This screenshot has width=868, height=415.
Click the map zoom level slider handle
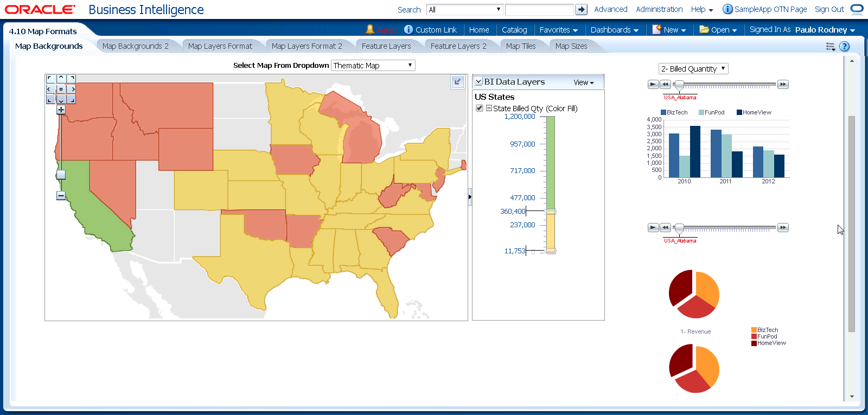click(61, 175)
